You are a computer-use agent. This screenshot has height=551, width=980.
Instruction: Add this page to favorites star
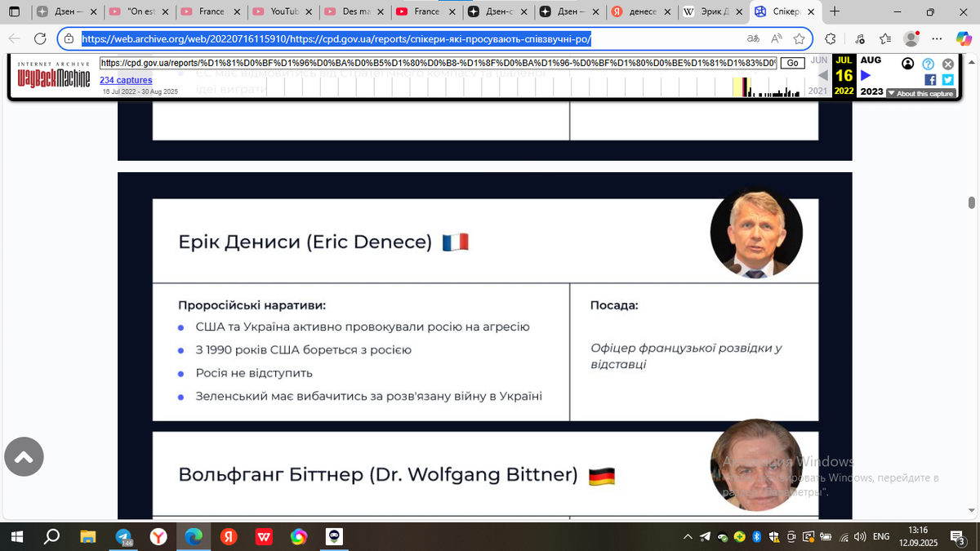799,38
